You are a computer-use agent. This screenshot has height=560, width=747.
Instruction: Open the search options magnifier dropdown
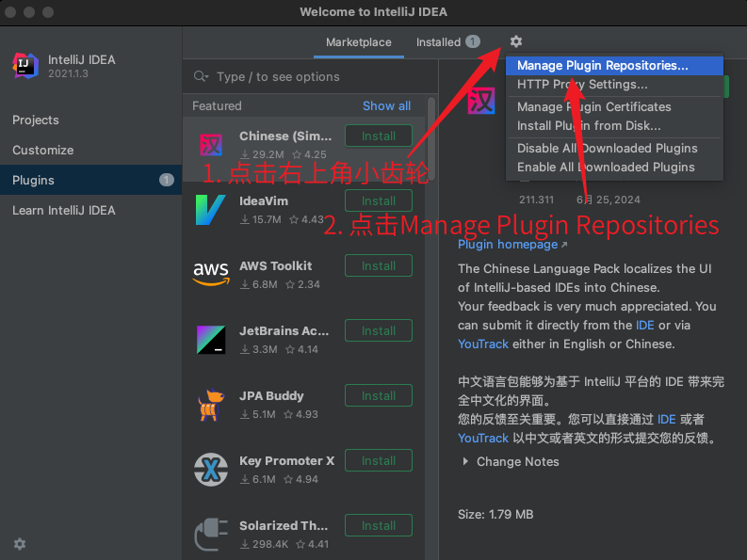[201, 76]
